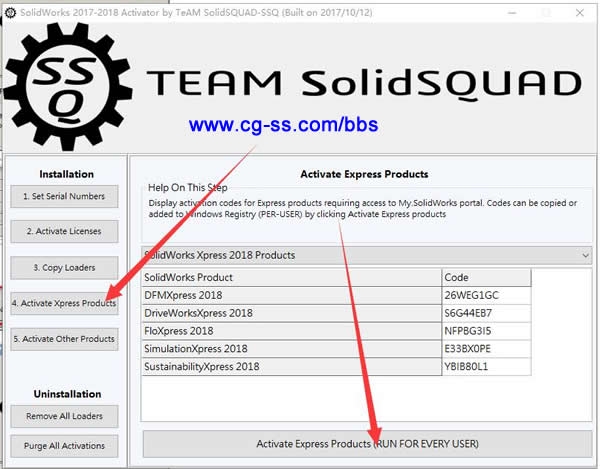Click the code cell 26WEG1GC
This screenshot has width=600, height=469.
click(x=486, y=295)
